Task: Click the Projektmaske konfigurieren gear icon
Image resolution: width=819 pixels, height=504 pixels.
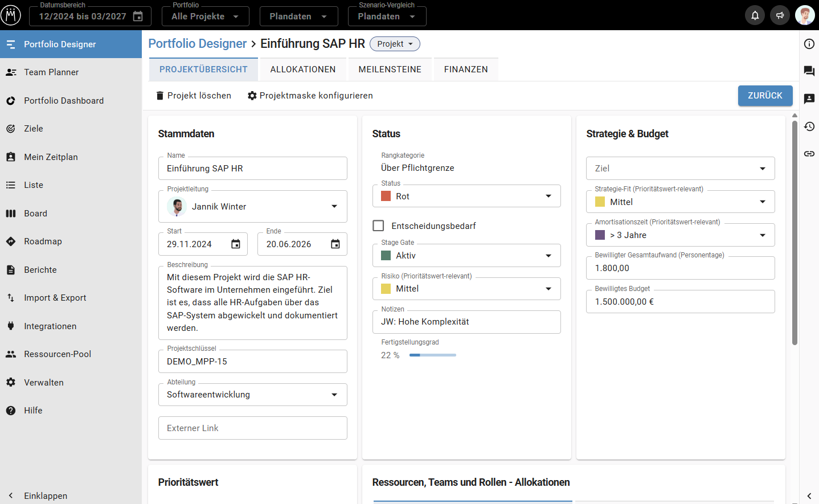Action: point(252,96)
